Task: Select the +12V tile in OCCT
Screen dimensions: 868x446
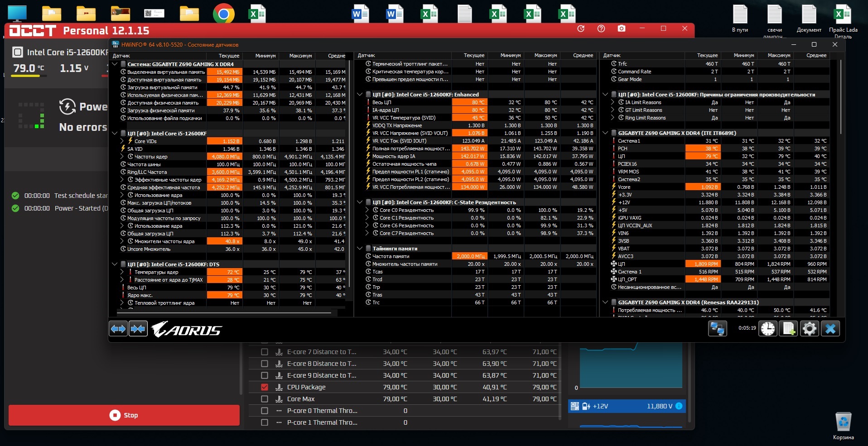Action: point(627,406)
